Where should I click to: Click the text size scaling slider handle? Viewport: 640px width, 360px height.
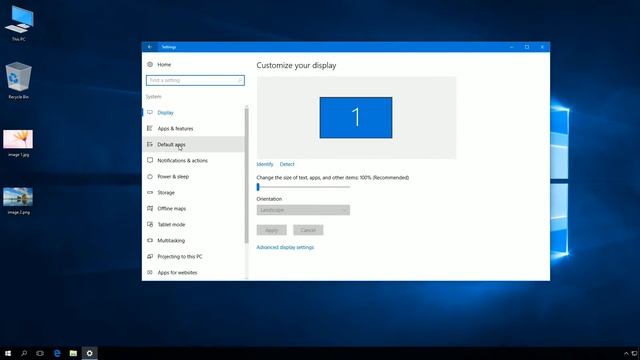pyautogui.click(x=258, y=187)
